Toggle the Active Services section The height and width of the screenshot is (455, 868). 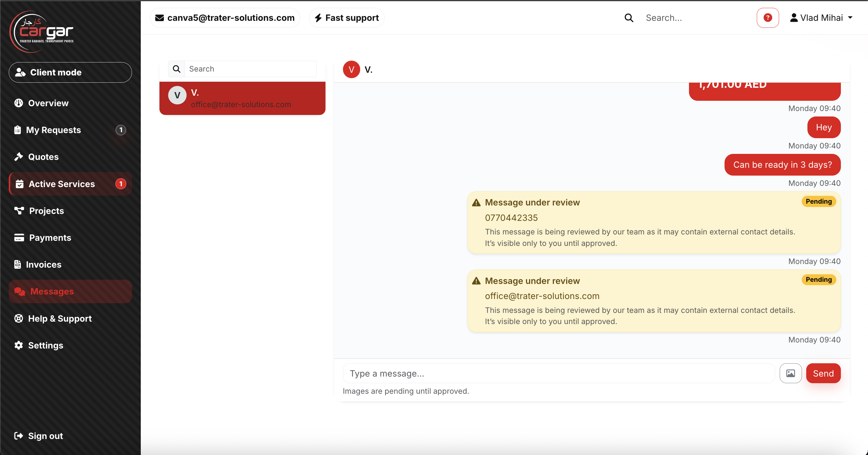[62, 184]
